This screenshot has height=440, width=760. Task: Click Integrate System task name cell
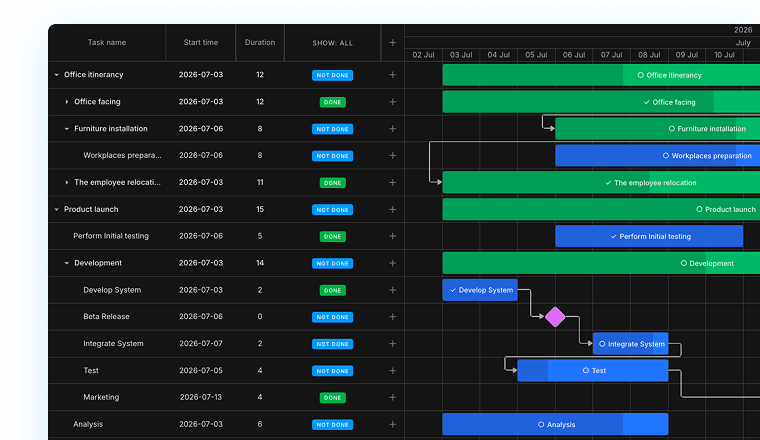tap(113, 344)
